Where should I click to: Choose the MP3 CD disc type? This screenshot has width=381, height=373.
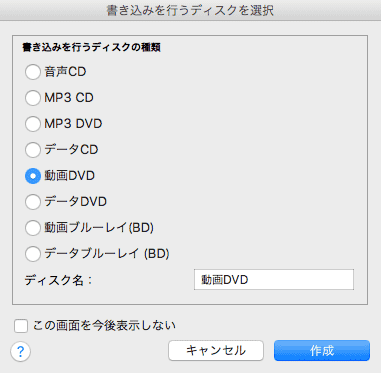pos(33,98)
